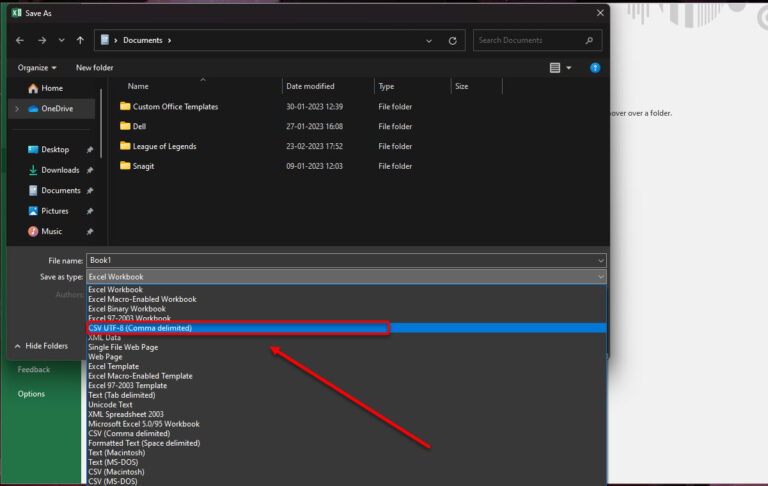Go up one folder level
The image size is (768, 486).
[x=80, y=40]
